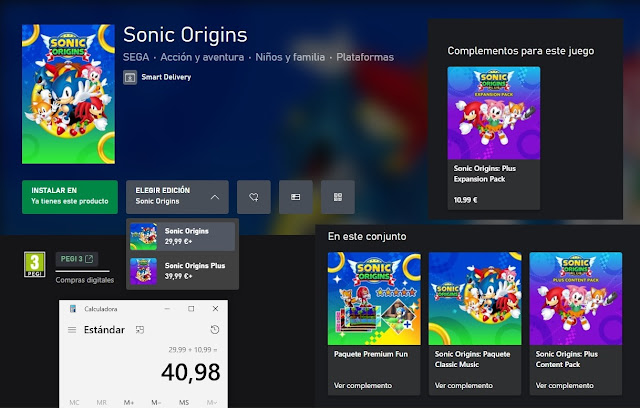Open the Plataformas category
The width and height of the screenshot is (640, 408).
click(x=365, y=57)
